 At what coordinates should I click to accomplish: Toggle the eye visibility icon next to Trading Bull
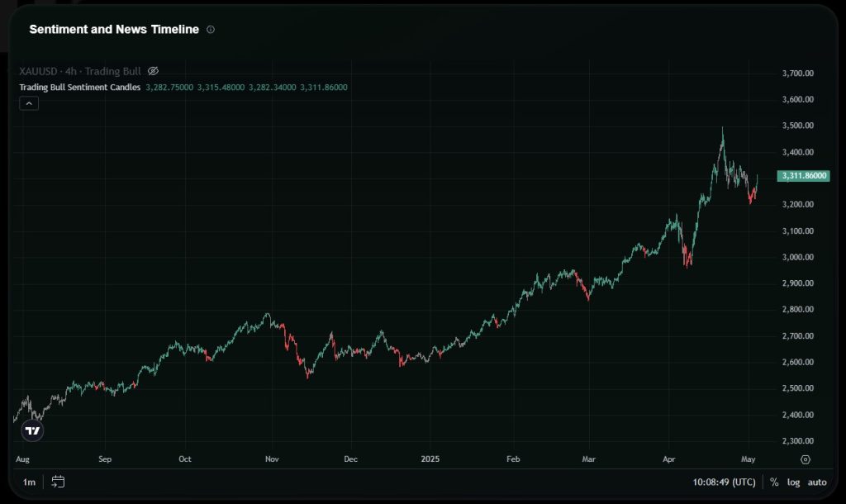[153, 72]
